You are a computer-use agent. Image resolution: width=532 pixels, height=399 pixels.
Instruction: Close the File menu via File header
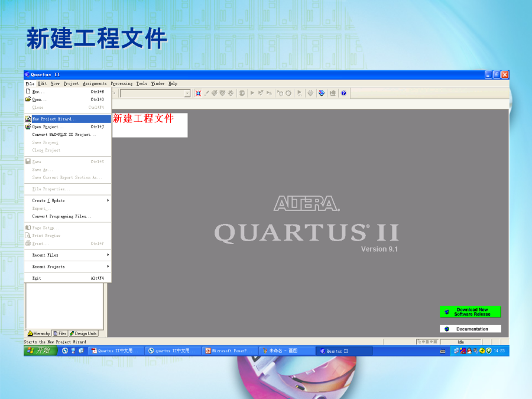(30, 83)
